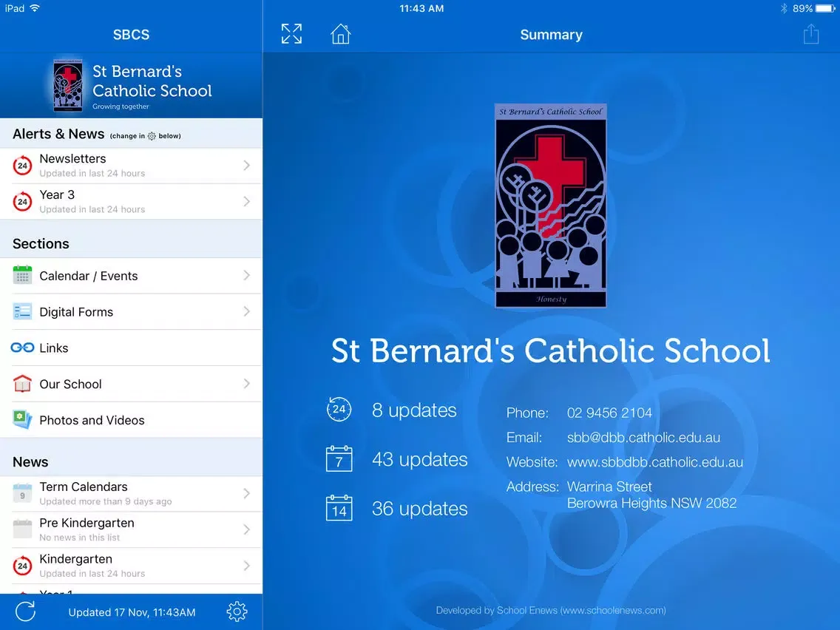Tap the refresh icon in the bottom bar
The width and height of the screenshot is (840, 630).
pyautogui.click(x=25, y=612)
